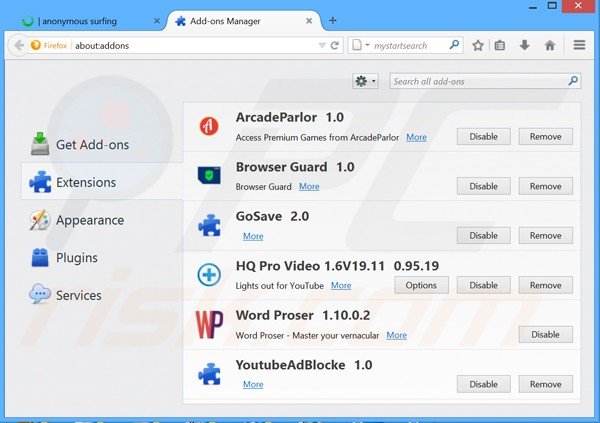Click the Firefox identity icon in the address bar
Viewport: 600px width, 423px height.
pos(36,45)
